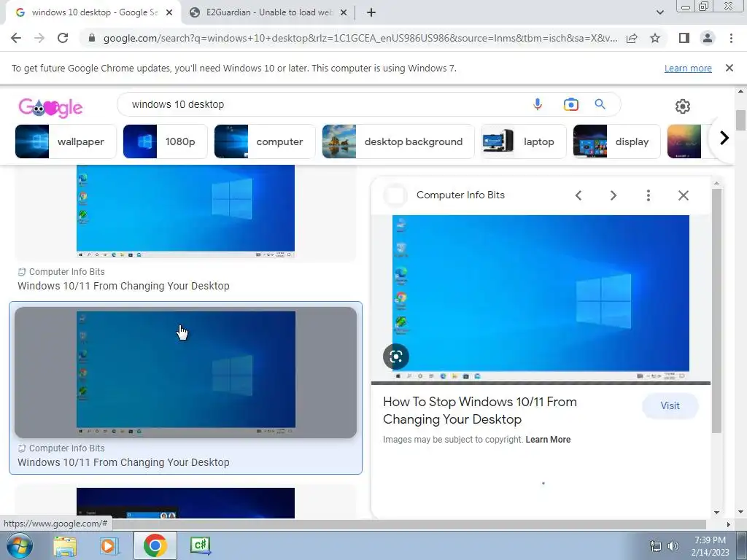Click the horizontal scrollbar right arrow
The image size is (747, 560).
point(728,524)
